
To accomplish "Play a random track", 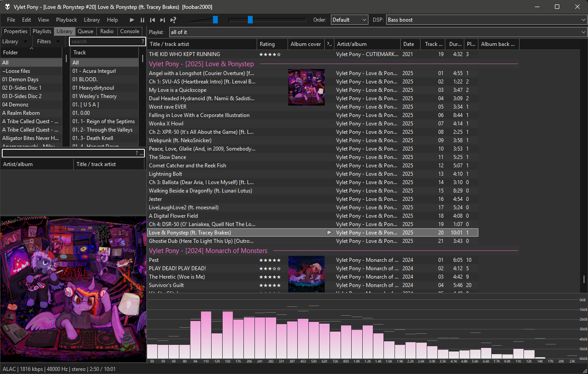I will tap(173, 20).
